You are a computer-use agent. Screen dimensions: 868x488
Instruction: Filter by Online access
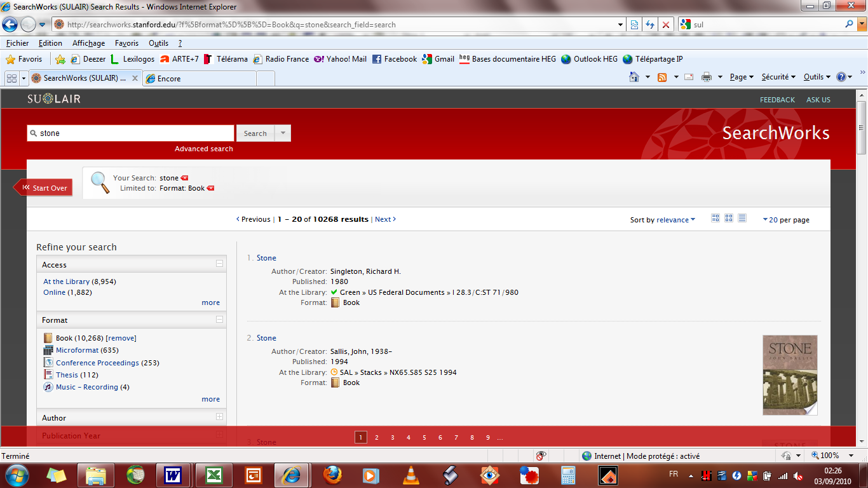click(54, 292)
